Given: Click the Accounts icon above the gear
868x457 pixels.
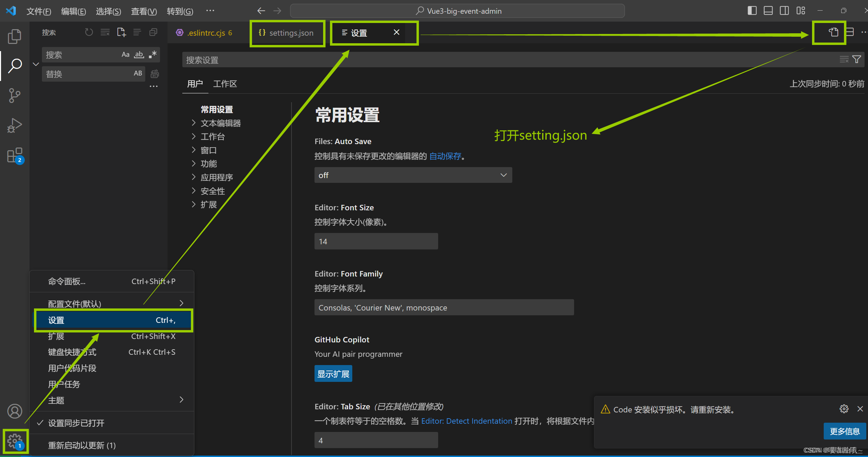Looking at the screenshot, I should [14, 411].
